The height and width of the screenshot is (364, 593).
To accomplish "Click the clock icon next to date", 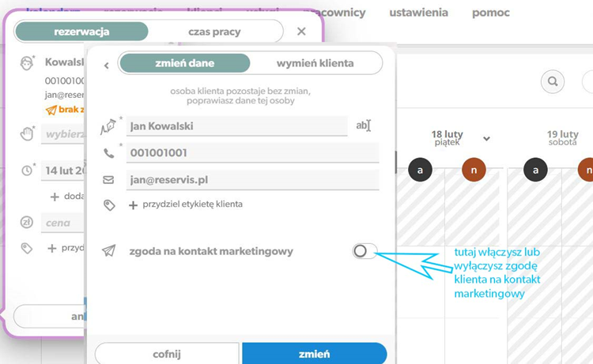I will [x=27, y=171].
